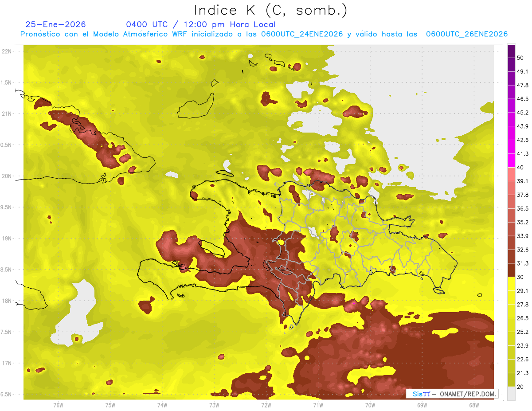
Task: Click the "18N" latitude label
Action: click(7, 301)
